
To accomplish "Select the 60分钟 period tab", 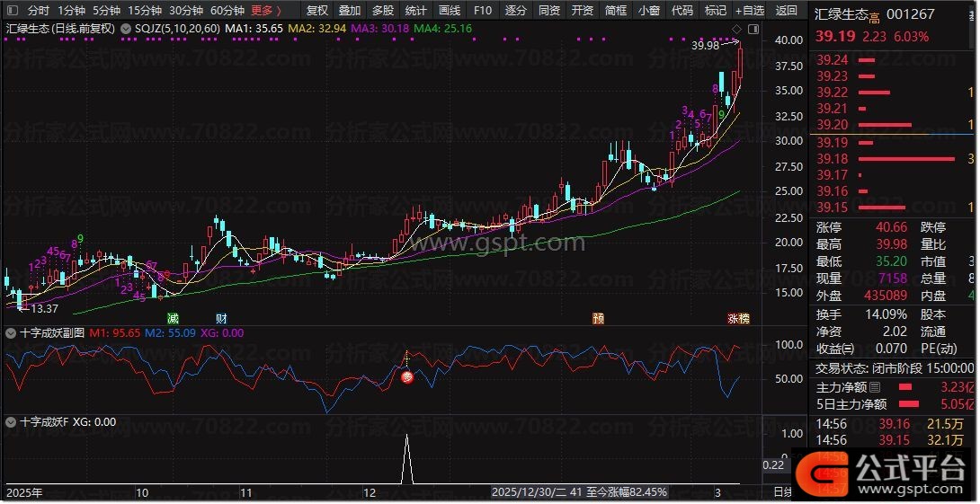I will pyautogui.click(x=227, y=11).
